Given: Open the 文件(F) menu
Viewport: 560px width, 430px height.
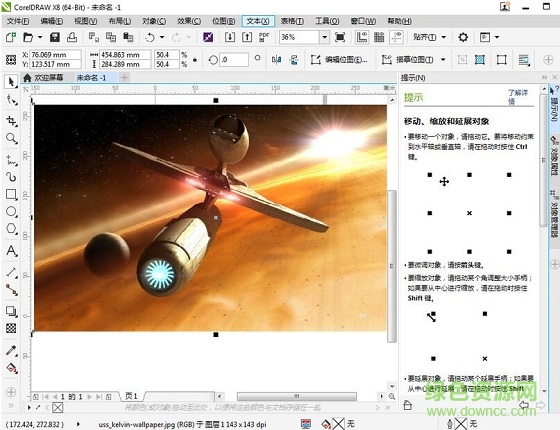Looking at the screenshot, I should (18, 21).
